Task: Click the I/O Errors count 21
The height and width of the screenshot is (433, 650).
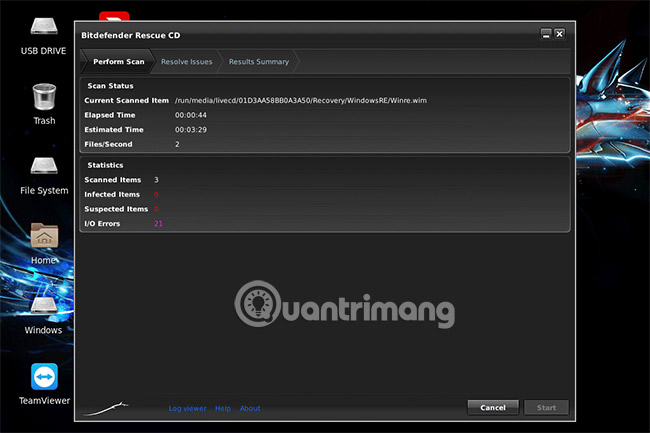Action: click(x=158, y=224)
